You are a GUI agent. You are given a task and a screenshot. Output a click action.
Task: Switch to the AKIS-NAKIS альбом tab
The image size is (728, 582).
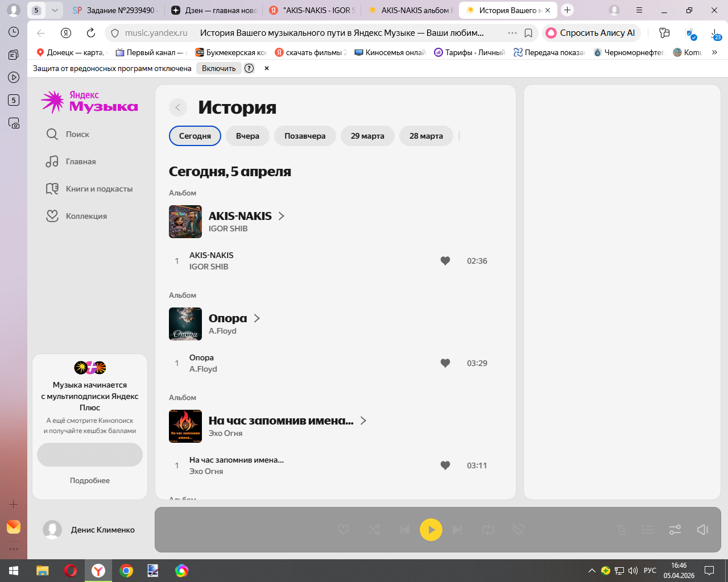(x=411, y=10)
